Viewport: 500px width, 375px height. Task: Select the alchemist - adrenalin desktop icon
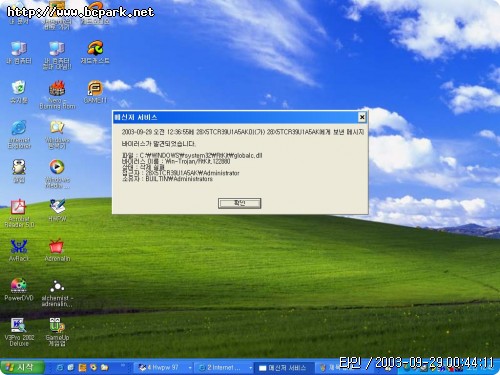click(x=57, y=293)
